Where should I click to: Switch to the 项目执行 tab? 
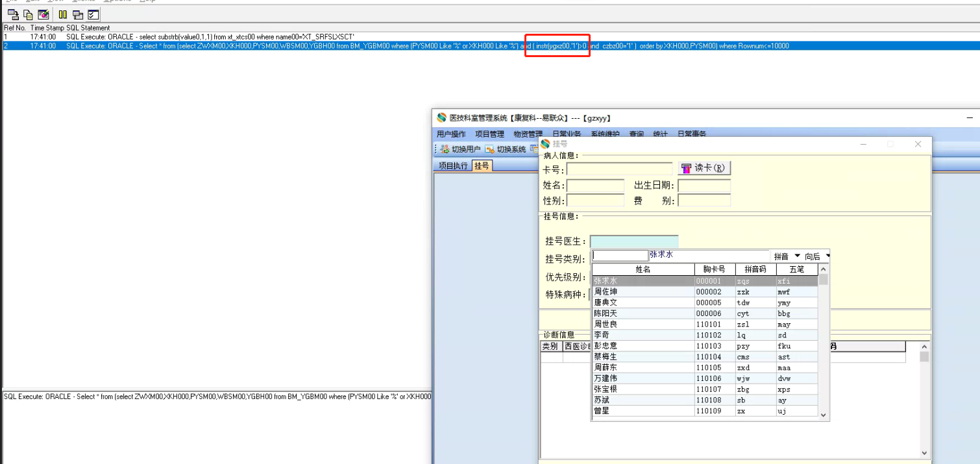[453, 166]
